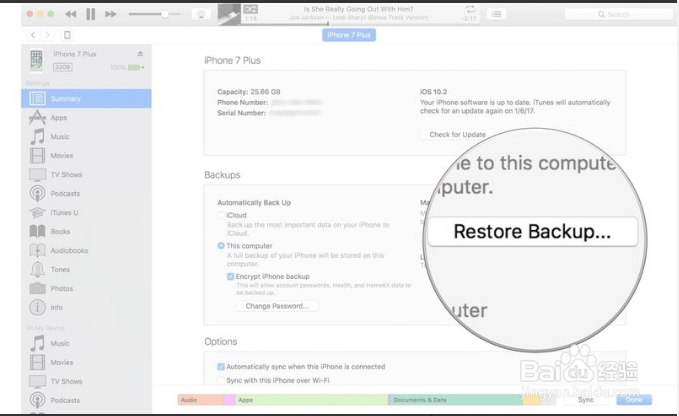Select This computer backup radio button
The width and height of the screenshot is (679, 416).
point(221,245)
